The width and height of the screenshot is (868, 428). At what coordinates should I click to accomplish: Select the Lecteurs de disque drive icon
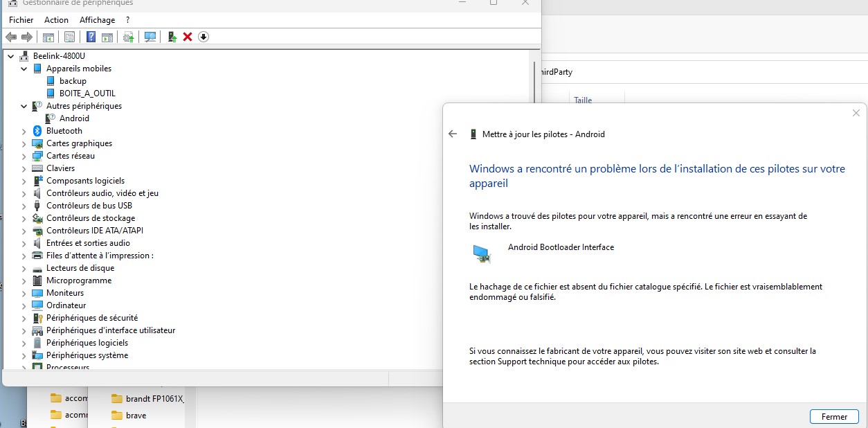[37, 268]
